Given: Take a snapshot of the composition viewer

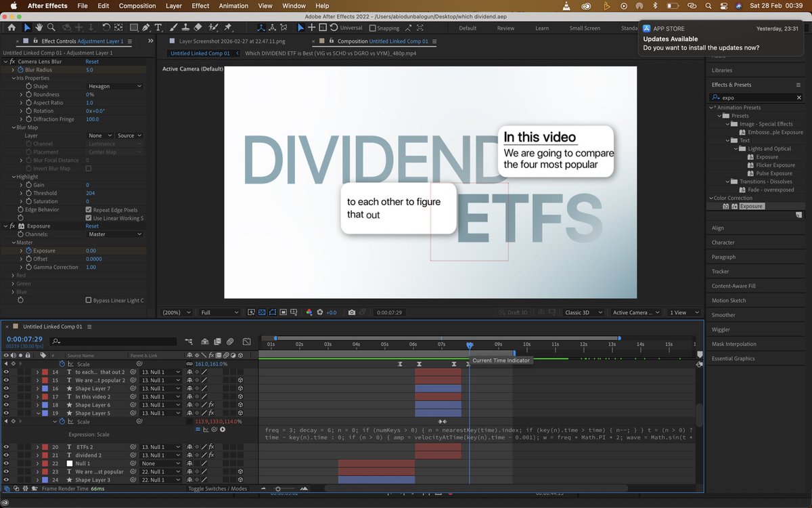Looking at the screenshot, I should [x=351, y=312].
